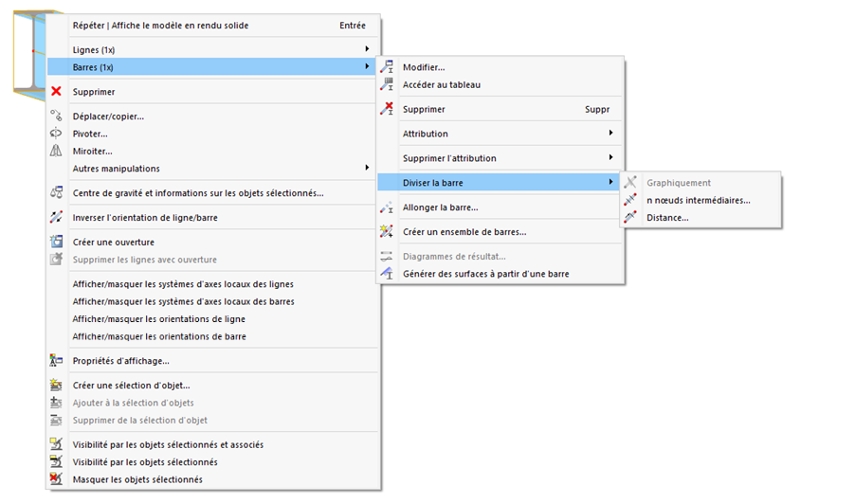Click the Supprimer bar icon in Barres submenu
Viewport: 855px width, 504px height.
point(387,109)
